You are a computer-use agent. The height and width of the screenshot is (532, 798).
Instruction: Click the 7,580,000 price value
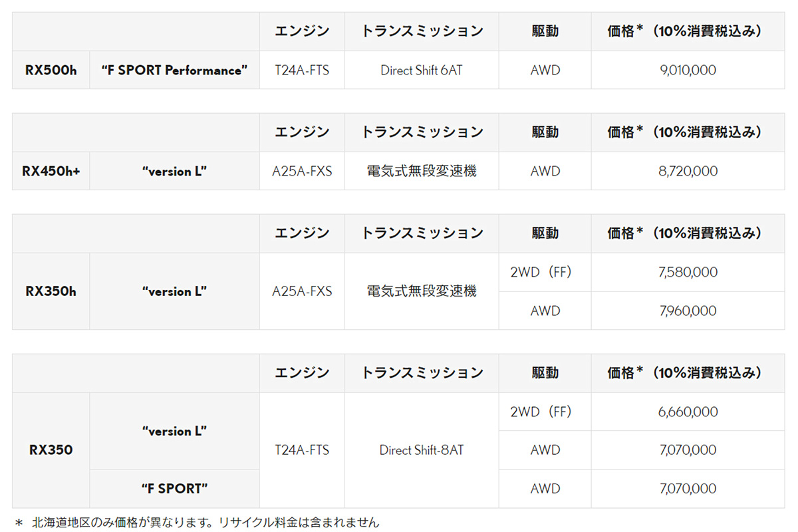688,273
